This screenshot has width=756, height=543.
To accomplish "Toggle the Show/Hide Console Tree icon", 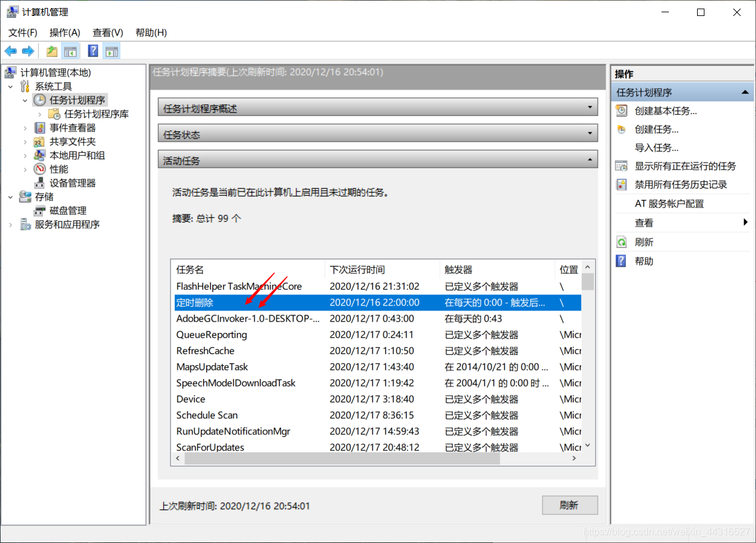I will [71, 51].
